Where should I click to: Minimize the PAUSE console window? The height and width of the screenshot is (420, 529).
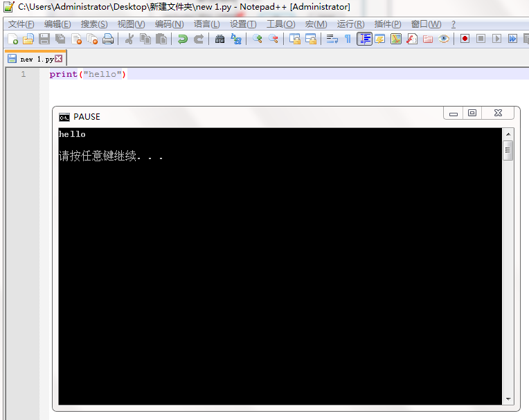tap(454, 113)
